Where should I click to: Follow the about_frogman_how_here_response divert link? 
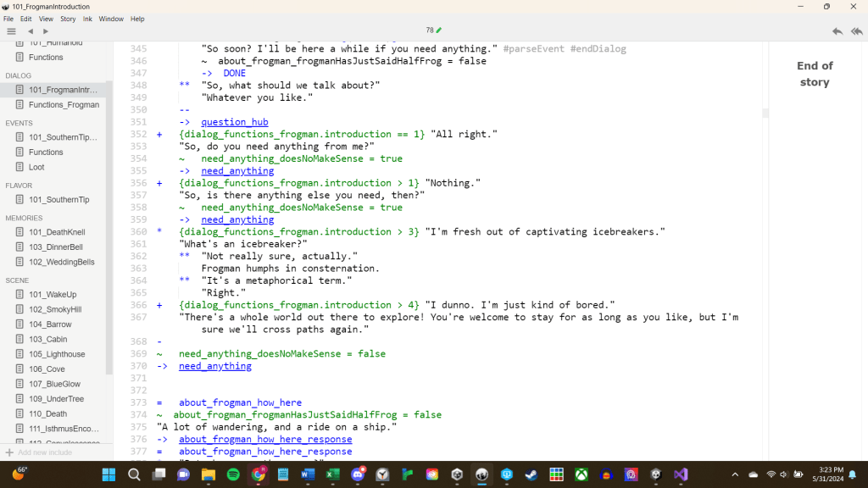(x=264, y=439)
